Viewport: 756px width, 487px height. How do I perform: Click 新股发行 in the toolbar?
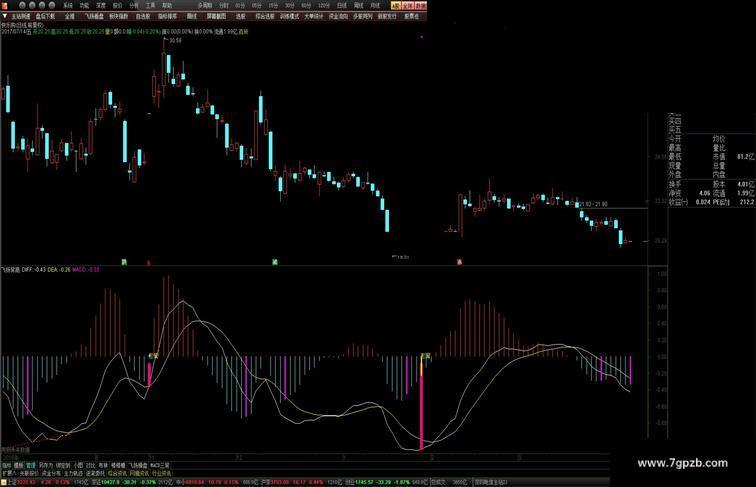(387, 16)
